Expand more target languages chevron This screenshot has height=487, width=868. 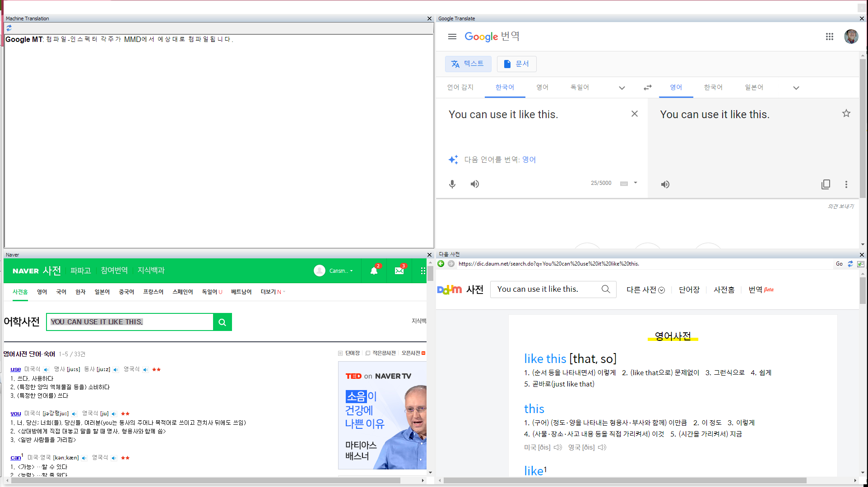796,88
